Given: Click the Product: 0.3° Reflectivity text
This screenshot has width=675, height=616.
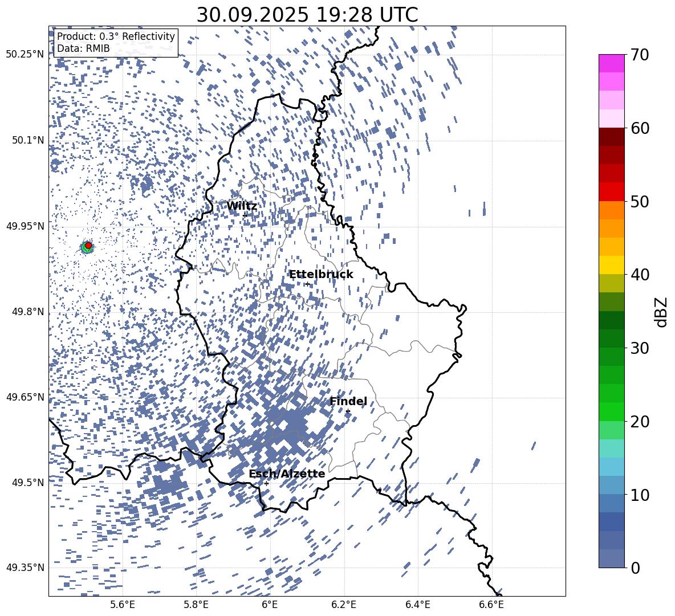Looking at the screenshot, I should tap(116, 36).
